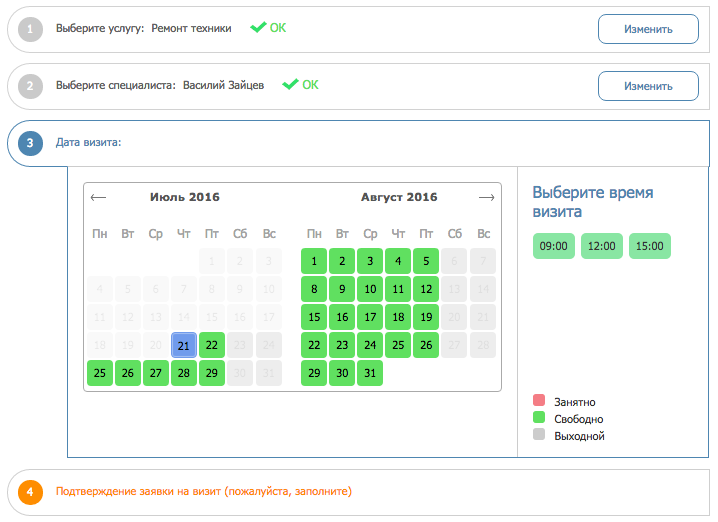Select July 27 in the calendar
Screen dimensions: 718x522
(x=156, y=373)
